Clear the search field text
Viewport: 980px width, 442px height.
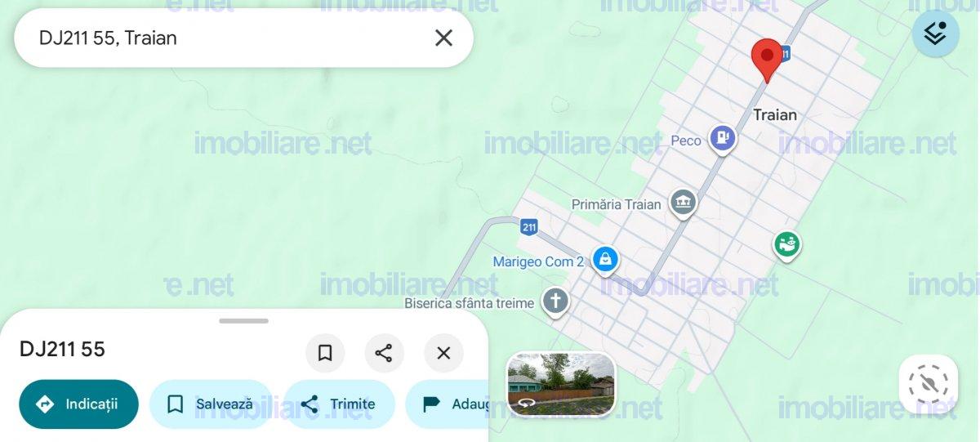pyautogui.click(x=443, y=38)
